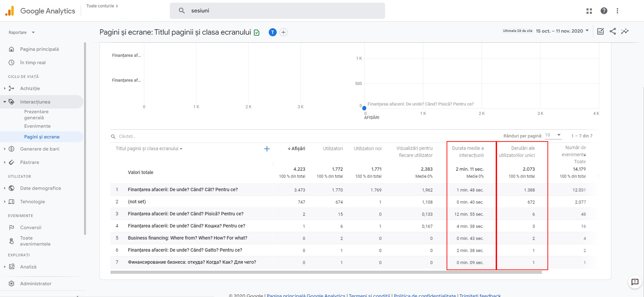
Task: Open the Insights sparkline icon
Action: coord(625,31)
